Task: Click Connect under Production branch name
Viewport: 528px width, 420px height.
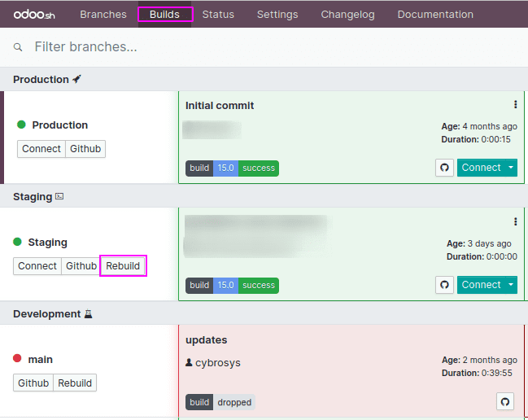Action: click(41, 148)
